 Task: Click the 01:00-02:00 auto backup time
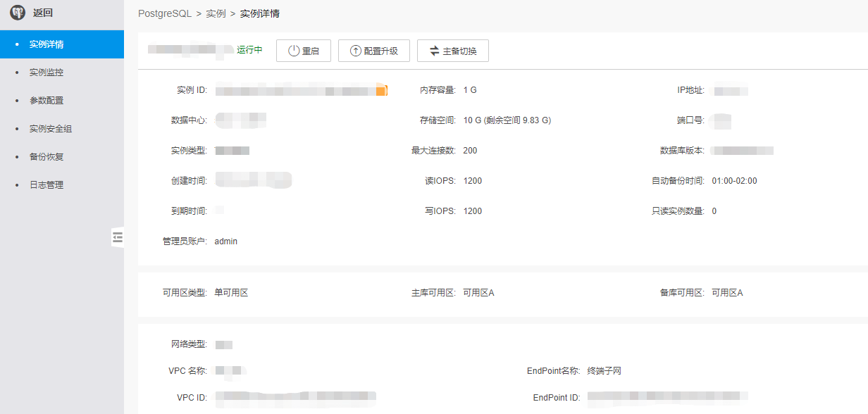pos(734,181)
